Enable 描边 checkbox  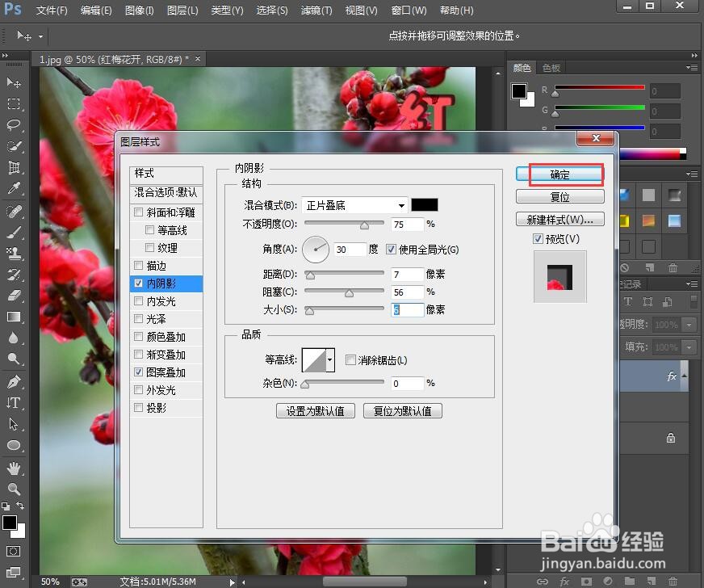pyautogui.click(x=138, y=266)
